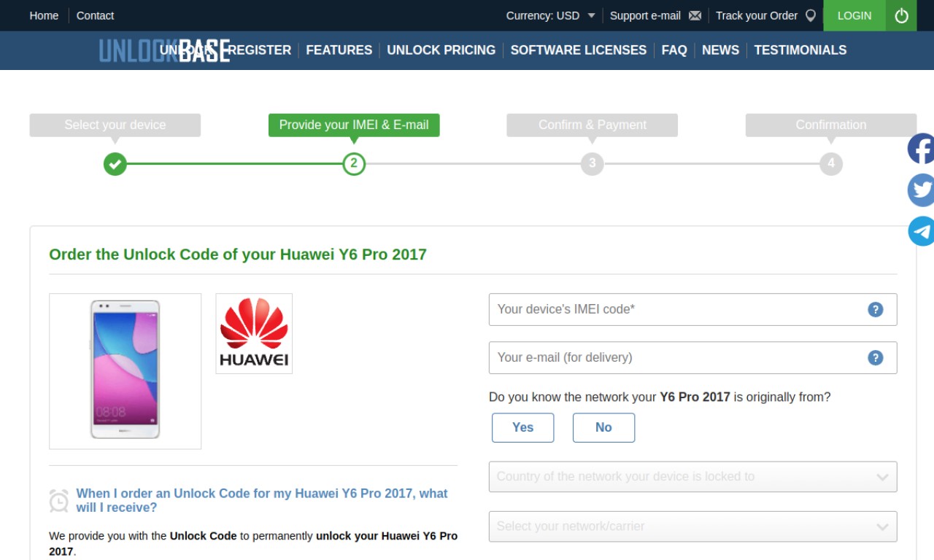934x560 pixels.
Task: Expand the Select your network/carrier dropdown
Action: (x=692, y=526)
